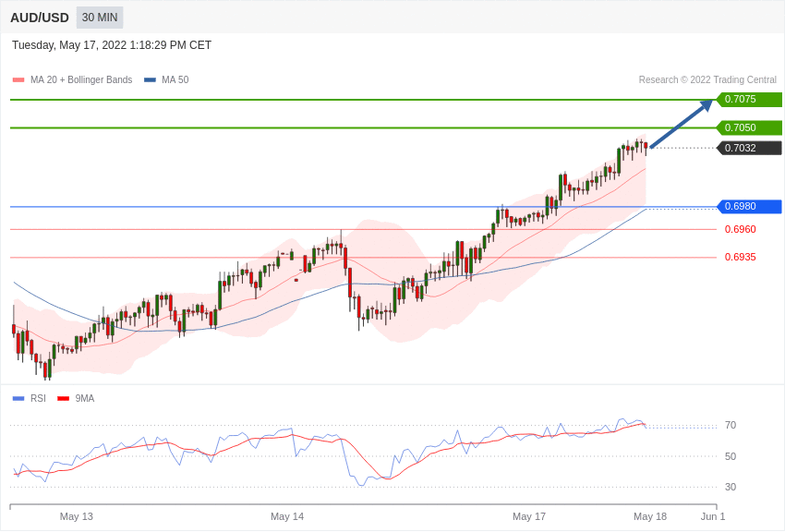This screenshot has width=785, height=532.
Task: Click the May 13 date axis label
Action: (77, 516)
